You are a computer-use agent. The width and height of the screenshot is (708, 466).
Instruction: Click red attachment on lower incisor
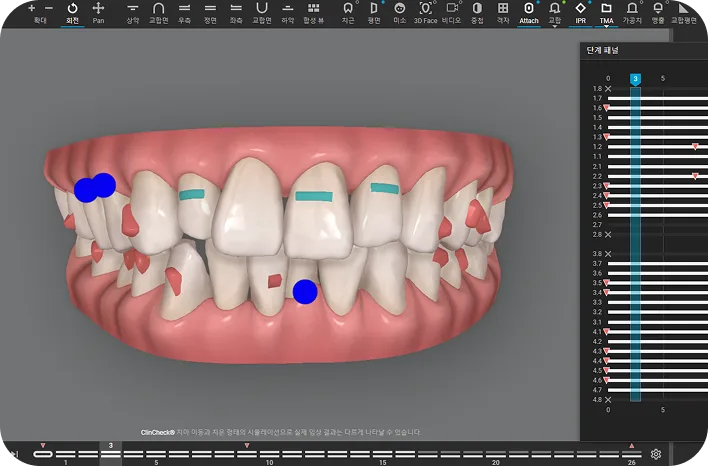(275, 281)
